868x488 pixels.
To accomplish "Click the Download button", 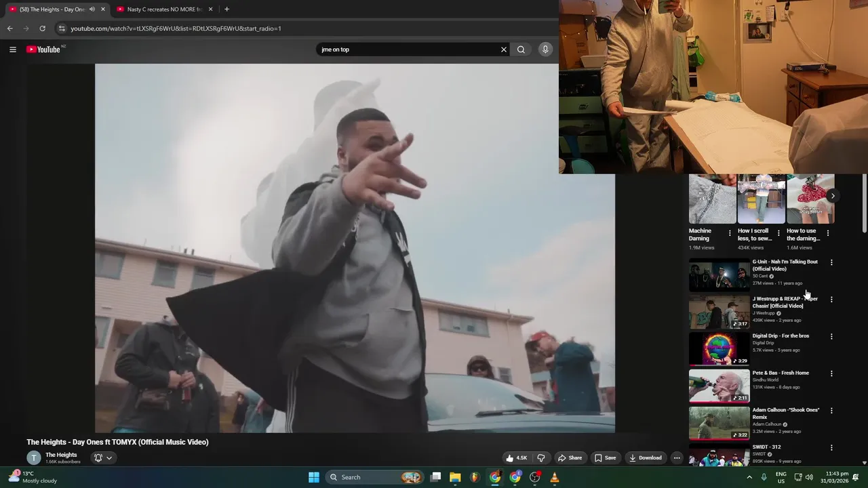I will click(645, 457).
